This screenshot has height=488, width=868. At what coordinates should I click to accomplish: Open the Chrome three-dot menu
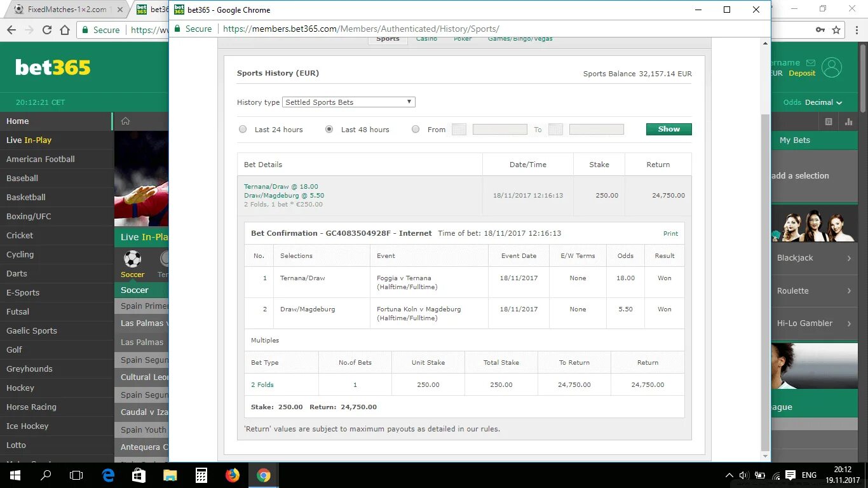coord(855,30)
